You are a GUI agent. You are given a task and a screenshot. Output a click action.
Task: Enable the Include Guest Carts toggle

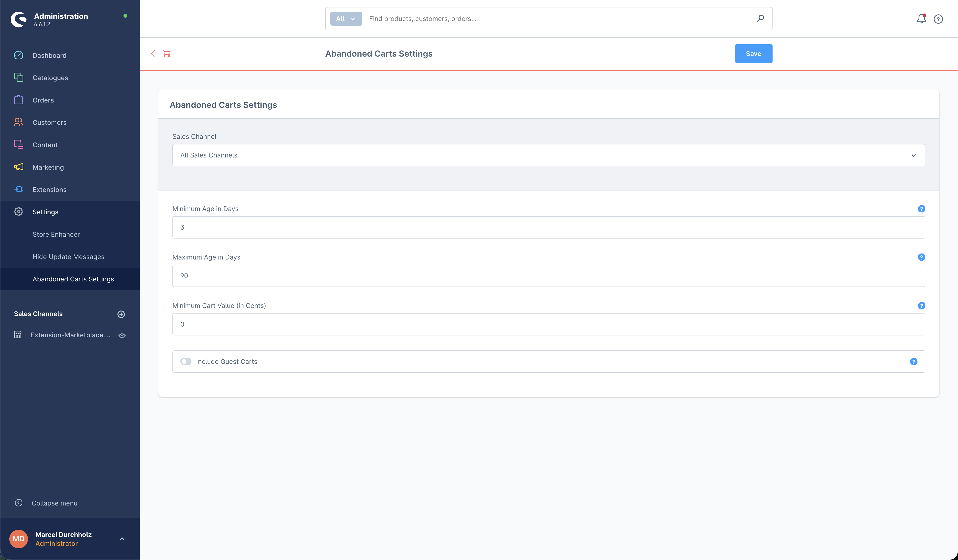tap(186, 362)
